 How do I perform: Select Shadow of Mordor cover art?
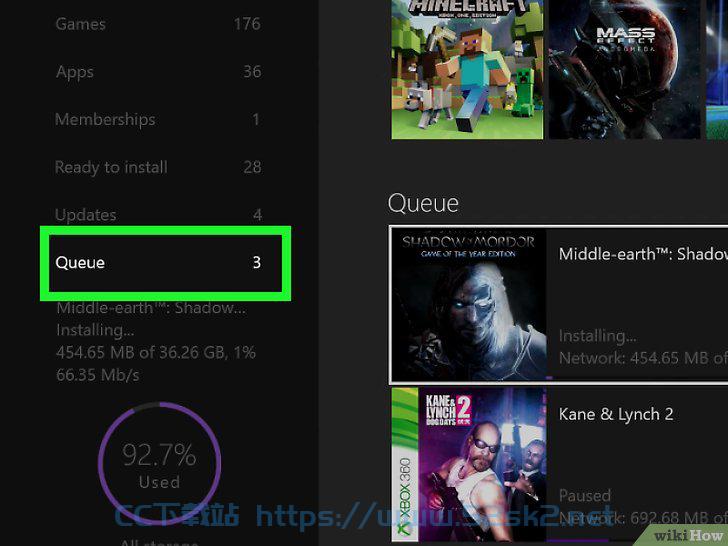pyautogui.click(x=469, y=305)
